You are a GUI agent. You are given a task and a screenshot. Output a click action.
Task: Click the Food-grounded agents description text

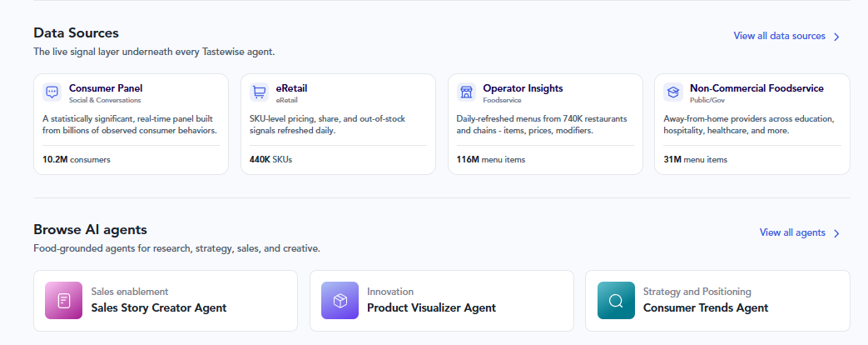pos(176,248)
